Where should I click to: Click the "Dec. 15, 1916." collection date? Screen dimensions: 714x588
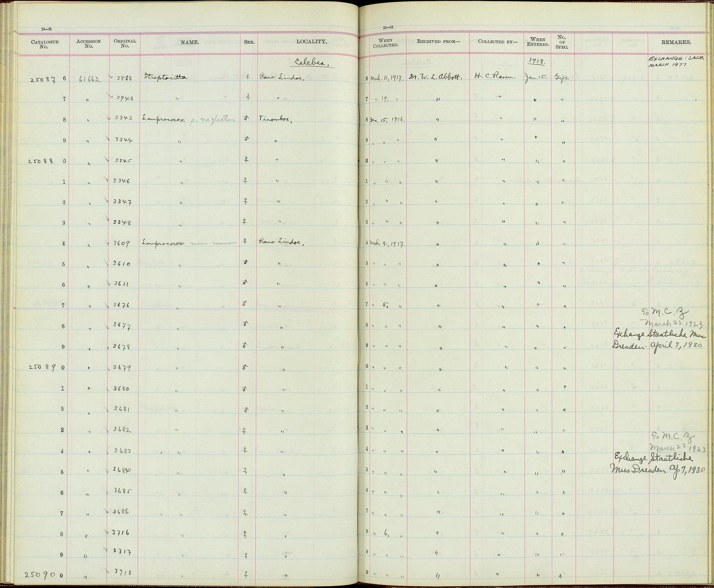pos(387,120)
